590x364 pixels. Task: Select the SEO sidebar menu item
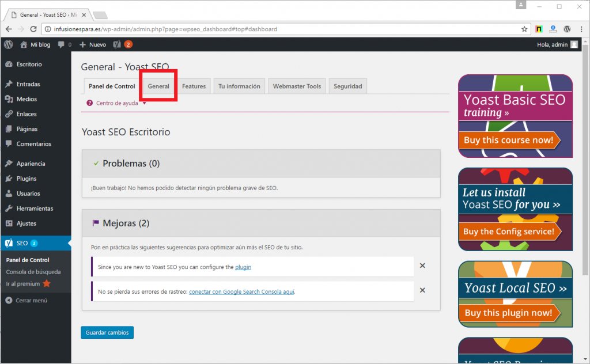coord(35,243)
